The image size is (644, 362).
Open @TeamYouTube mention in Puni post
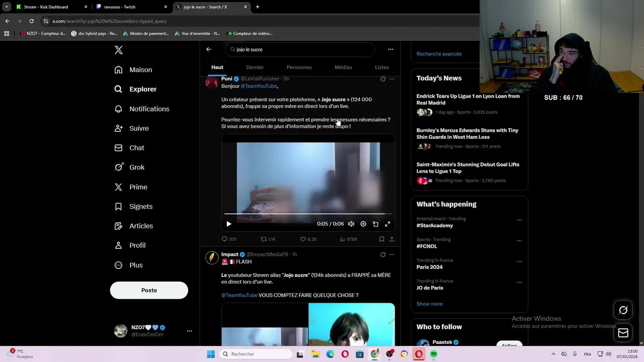point(259,86)
